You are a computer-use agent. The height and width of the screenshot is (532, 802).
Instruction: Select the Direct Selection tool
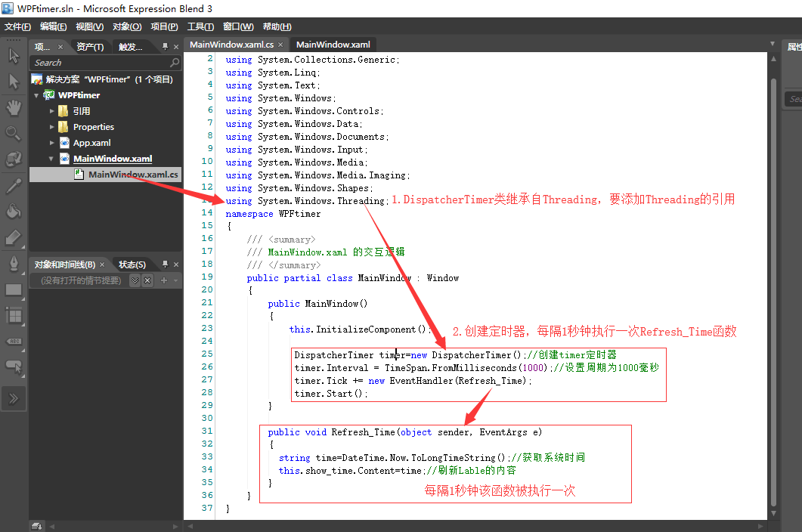click(14, 82)
